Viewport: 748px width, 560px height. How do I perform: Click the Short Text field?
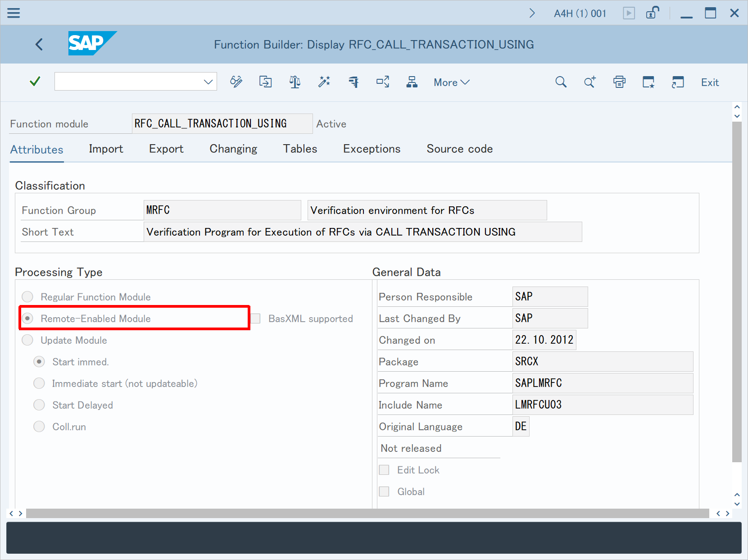click(x=363, y=232)
